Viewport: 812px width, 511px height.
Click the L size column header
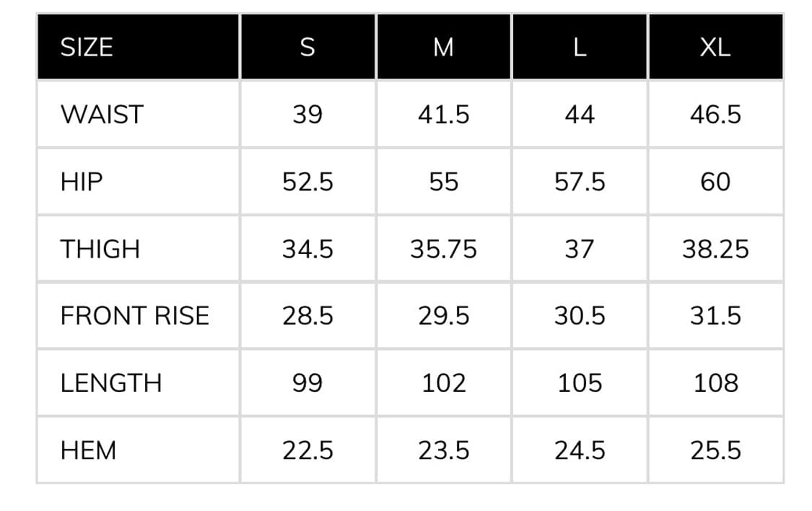[x=580, y=48]
